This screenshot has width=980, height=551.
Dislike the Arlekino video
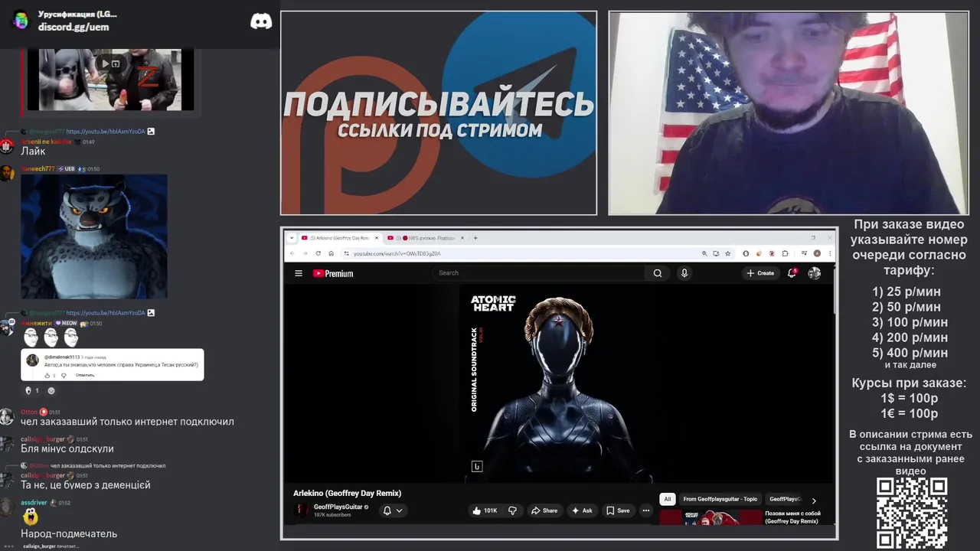[x=512, y=510]
